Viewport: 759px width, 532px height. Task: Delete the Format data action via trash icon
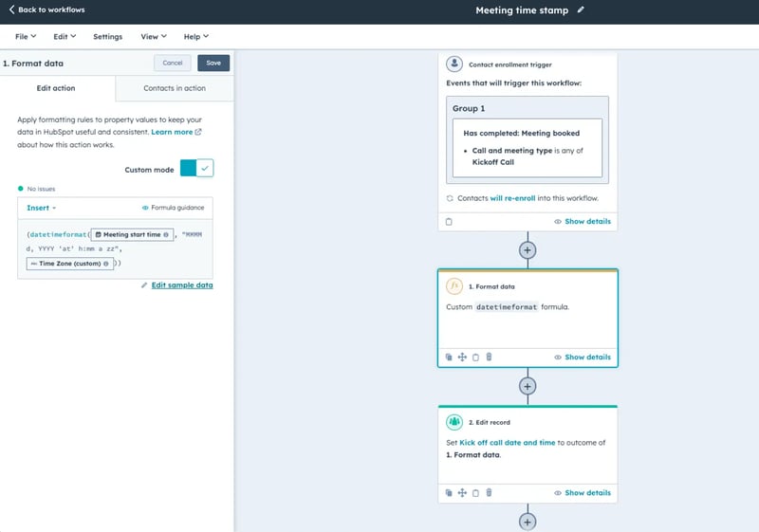pyautogui.click(x=489, y=357)
